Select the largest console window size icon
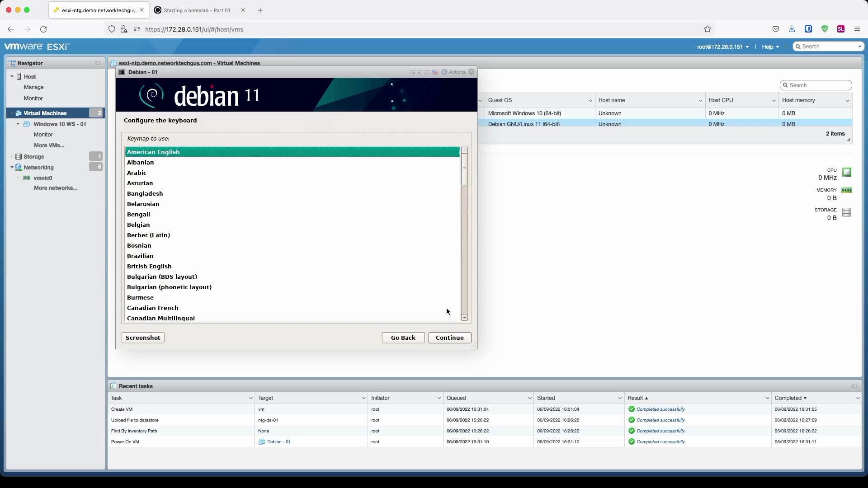This screenshot has width=868, height=488. (427, 72)
